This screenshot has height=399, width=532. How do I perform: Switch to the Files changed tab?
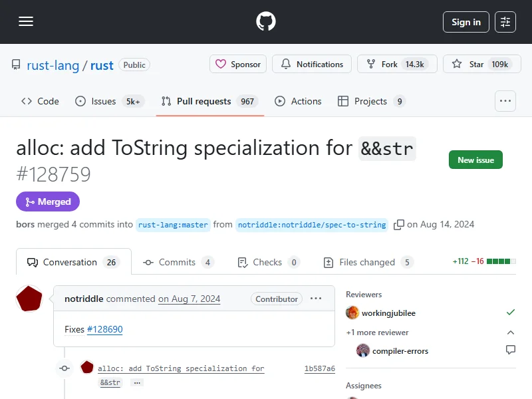pos(368,262)
